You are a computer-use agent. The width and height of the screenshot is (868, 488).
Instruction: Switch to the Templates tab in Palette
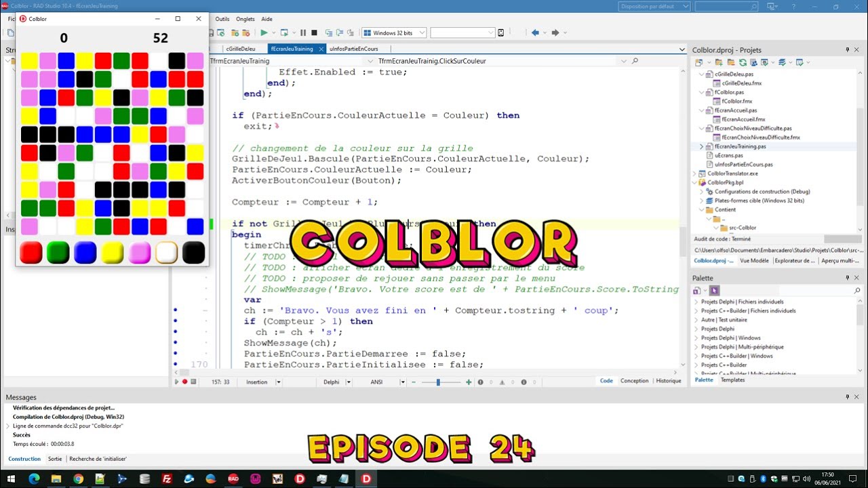(x=732, y=380)
